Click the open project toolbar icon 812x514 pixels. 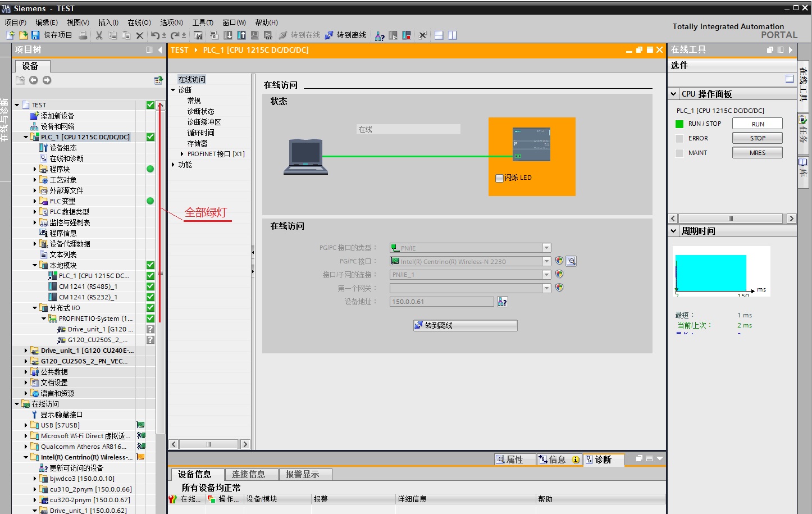click(23, 35)
